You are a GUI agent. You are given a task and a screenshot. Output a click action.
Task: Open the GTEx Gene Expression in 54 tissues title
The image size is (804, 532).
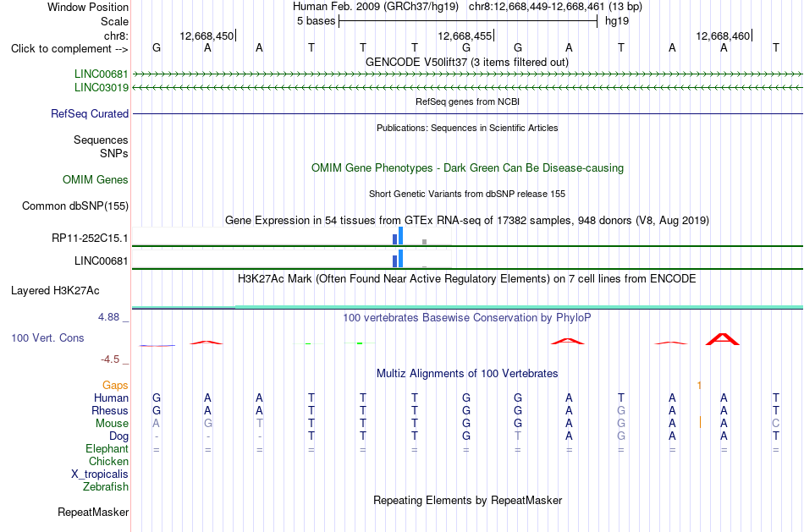coord(467,221)
